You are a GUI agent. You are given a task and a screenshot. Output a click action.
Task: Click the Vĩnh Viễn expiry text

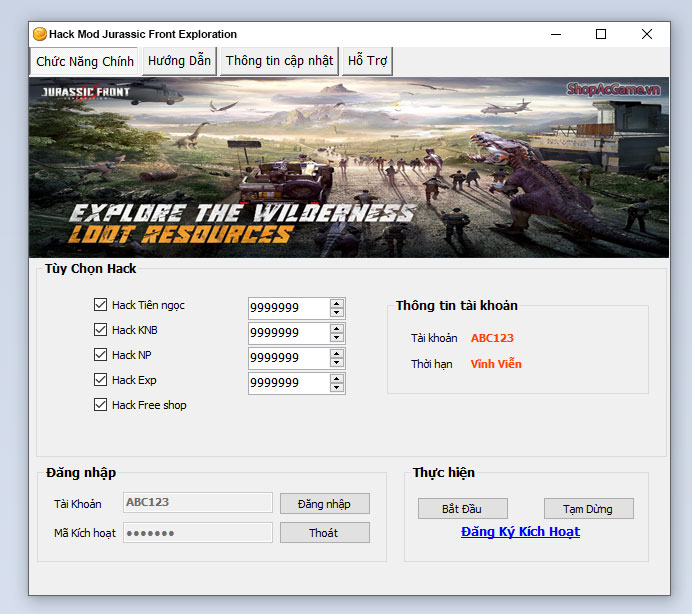click(x=496, y=364)
